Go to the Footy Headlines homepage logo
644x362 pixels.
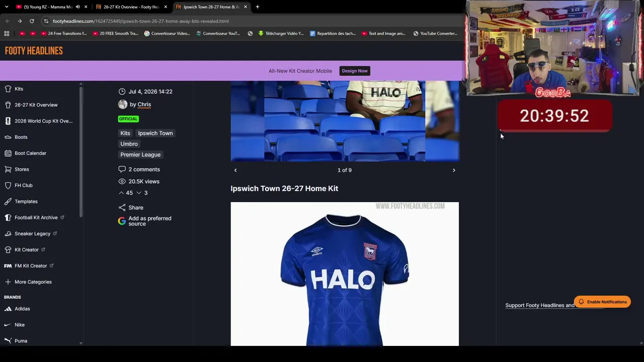tap(34, 51)
